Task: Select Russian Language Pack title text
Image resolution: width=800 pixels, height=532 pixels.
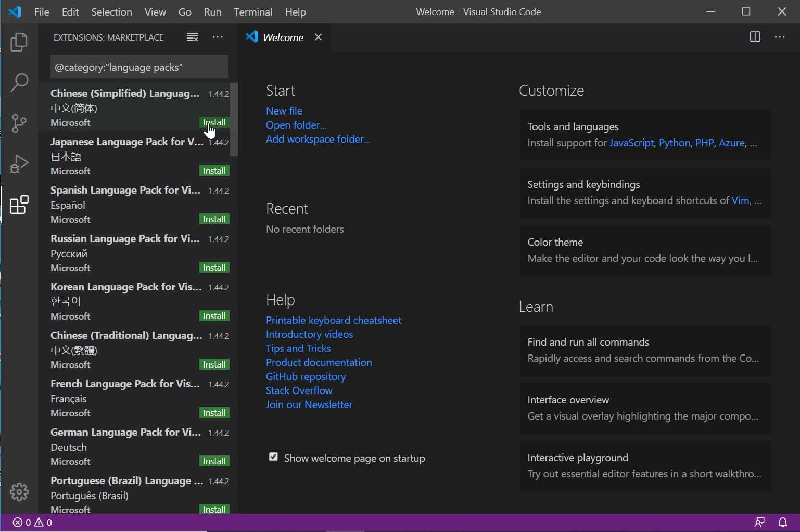Action: [125, 238]
